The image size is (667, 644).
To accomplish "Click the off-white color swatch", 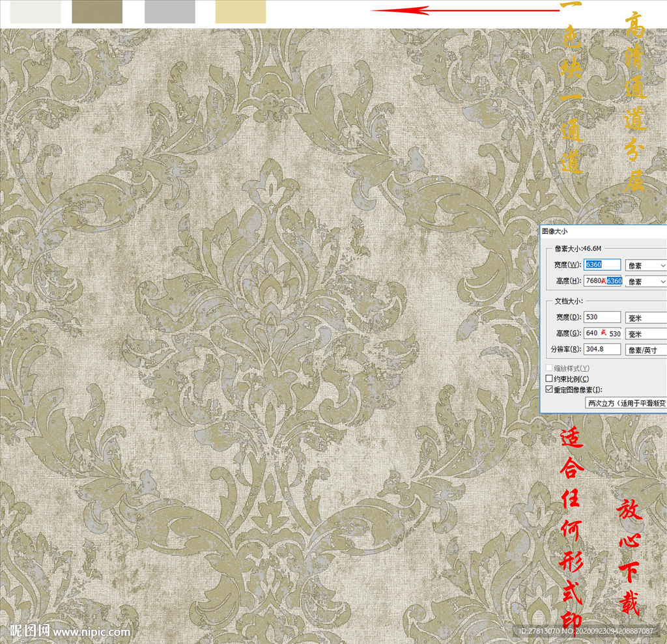I will [35, 12].
